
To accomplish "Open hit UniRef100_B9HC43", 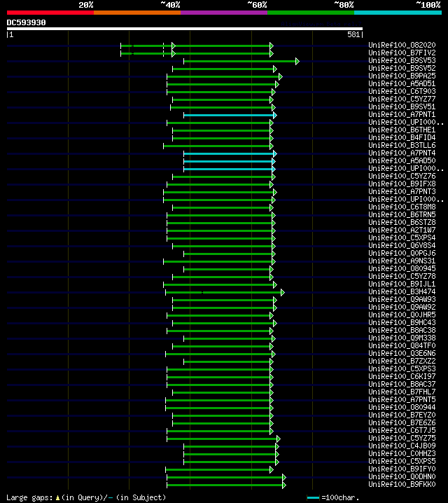I will click(402, 322).
